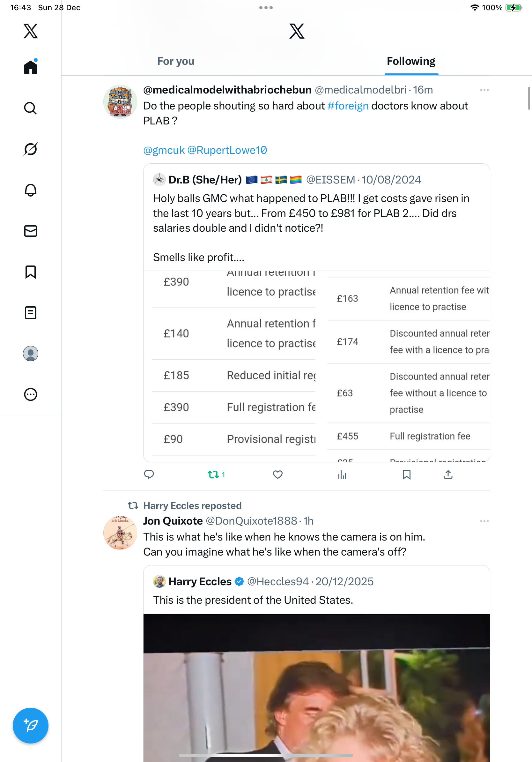Share the PLAB post

(448, 474)
